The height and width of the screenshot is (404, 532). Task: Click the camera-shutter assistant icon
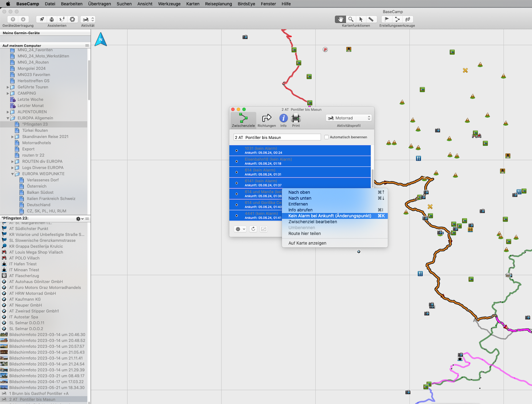tap(72, 19)
